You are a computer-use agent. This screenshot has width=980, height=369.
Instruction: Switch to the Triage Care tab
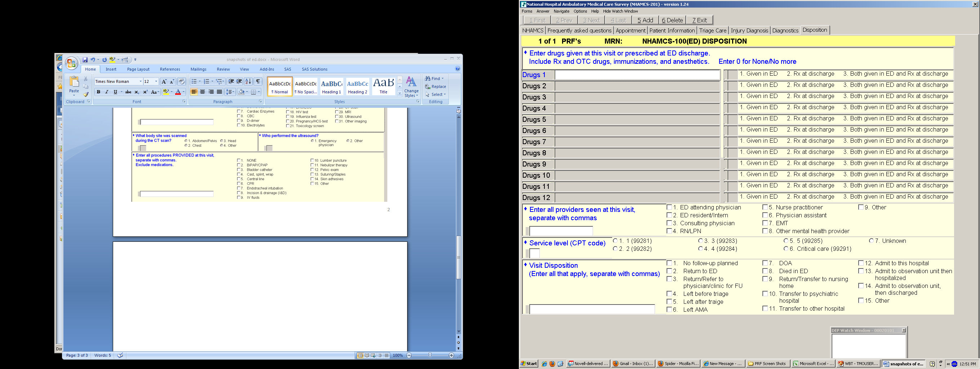[712, 30]
